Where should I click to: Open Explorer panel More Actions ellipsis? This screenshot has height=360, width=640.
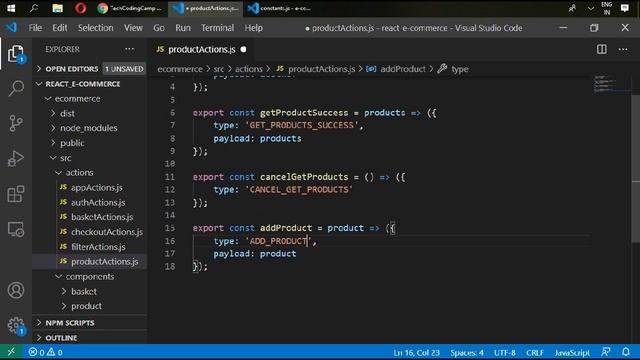[129, 49]
